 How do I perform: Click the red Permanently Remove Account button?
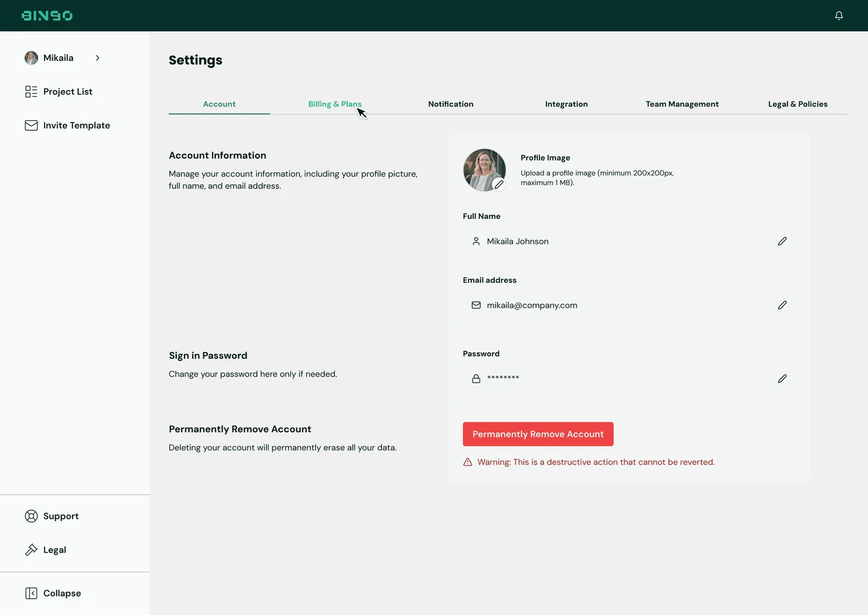538,434
